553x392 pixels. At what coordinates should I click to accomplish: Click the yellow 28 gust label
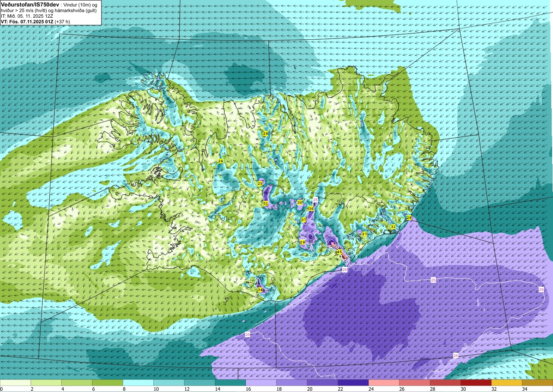click(409, 218)
